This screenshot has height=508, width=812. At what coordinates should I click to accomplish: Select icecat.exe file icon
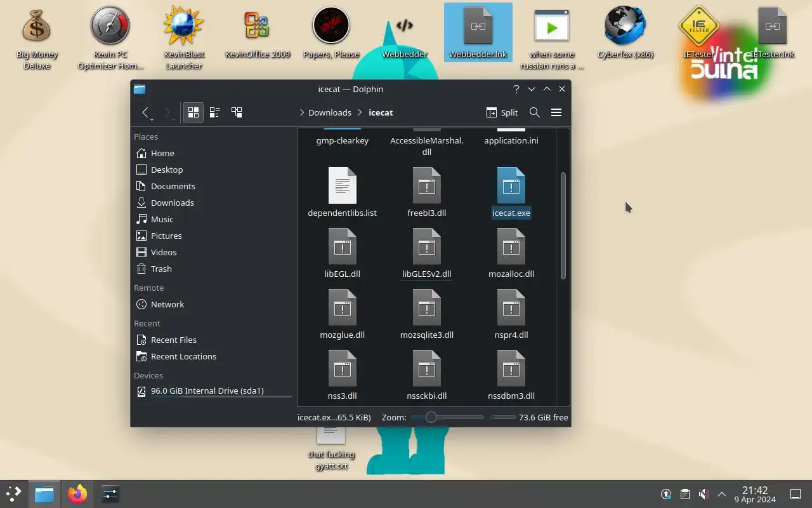(x=511, y=185)
